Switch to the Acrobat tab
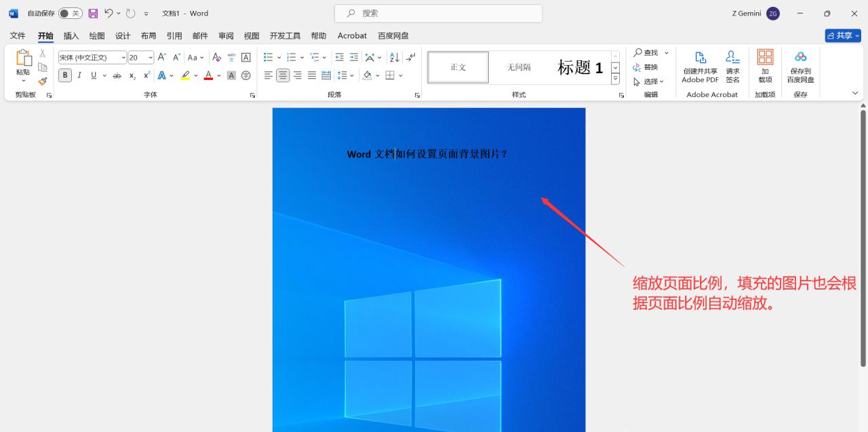Screen dimensions: 868x432 point(352,35)
